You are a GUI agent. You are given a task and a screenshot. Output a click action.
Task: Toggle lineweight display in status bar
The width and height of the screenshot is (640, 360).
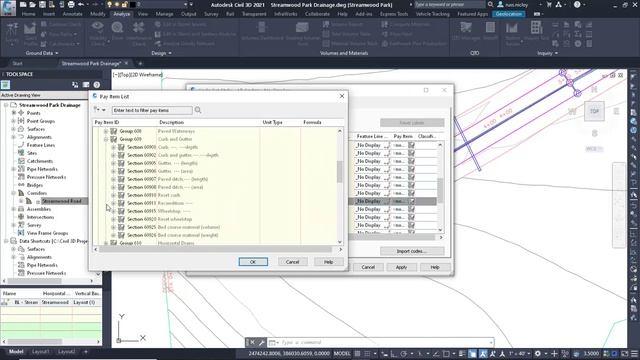(462, 353)
